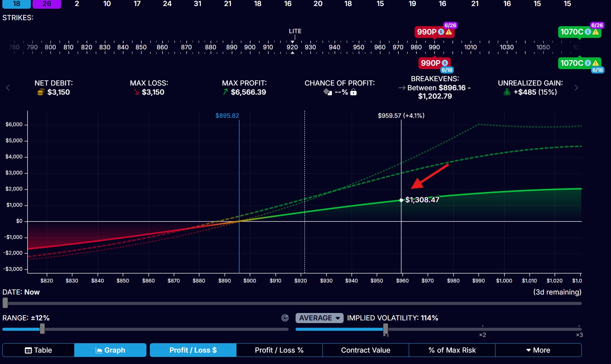Image resolution: width=611 pixels, height=364 pixels.
Task: Click the Date slider handle
Action: click(x=5, y=303)
